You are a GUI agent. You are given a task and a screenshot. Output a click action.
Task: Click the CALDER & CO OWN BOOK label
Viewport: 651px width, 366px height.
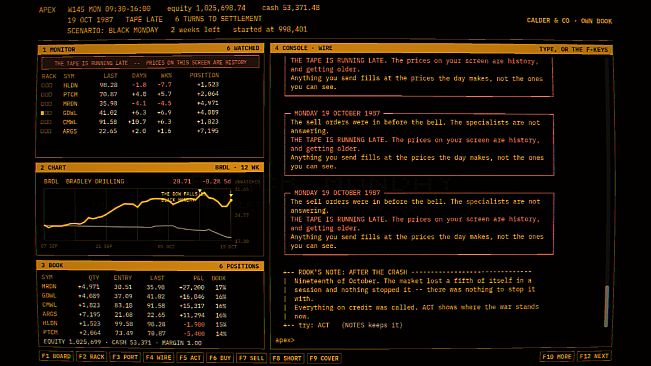[569, 21]
